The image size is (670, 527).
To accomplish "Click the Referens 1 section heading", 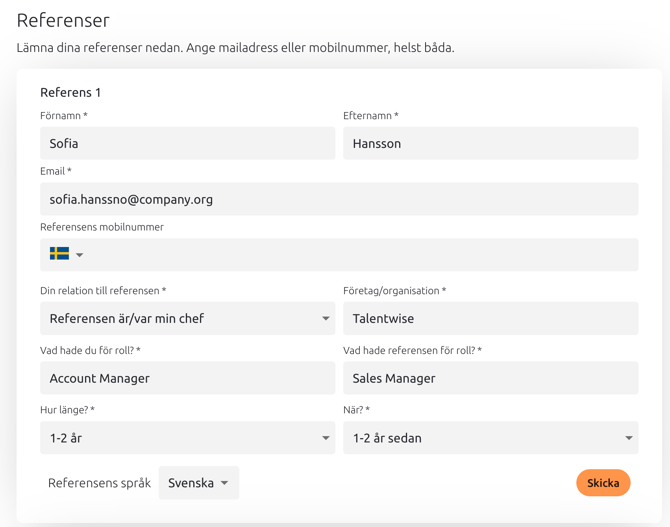I will (x=71, y=92).
